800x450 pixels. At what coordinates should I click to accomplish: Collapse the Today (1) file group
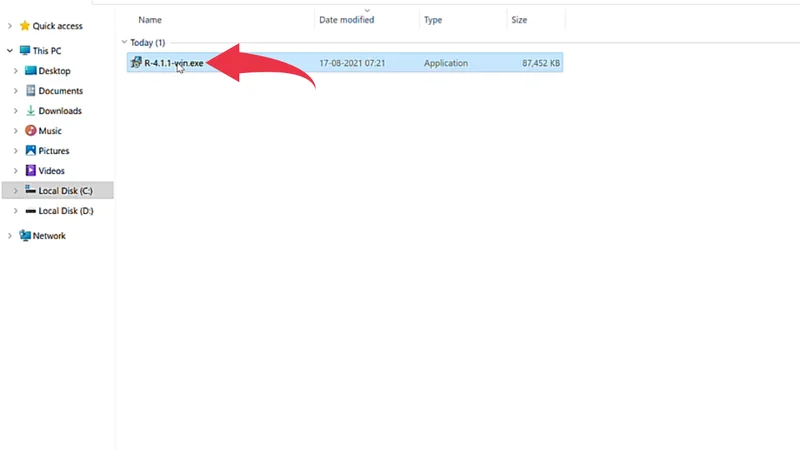(124, 43)
